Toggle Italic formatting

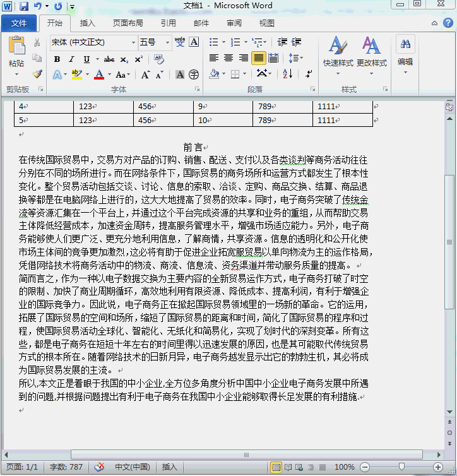(x=71, y=59)
